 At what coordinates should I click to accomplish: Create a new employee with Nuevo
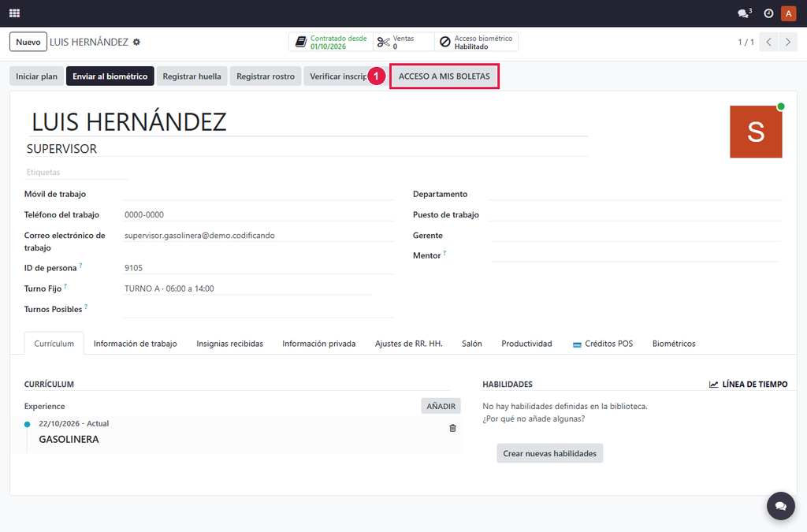pyautogui.click(x=28, y=43)
